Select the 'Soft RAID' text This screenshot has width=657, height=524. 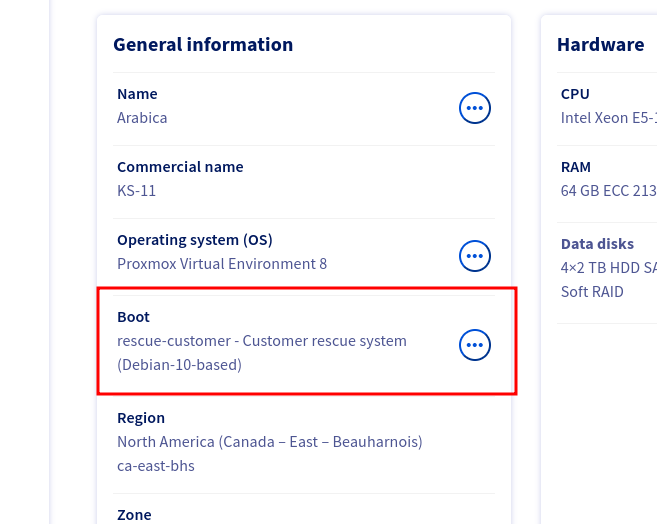pos(592,292)
